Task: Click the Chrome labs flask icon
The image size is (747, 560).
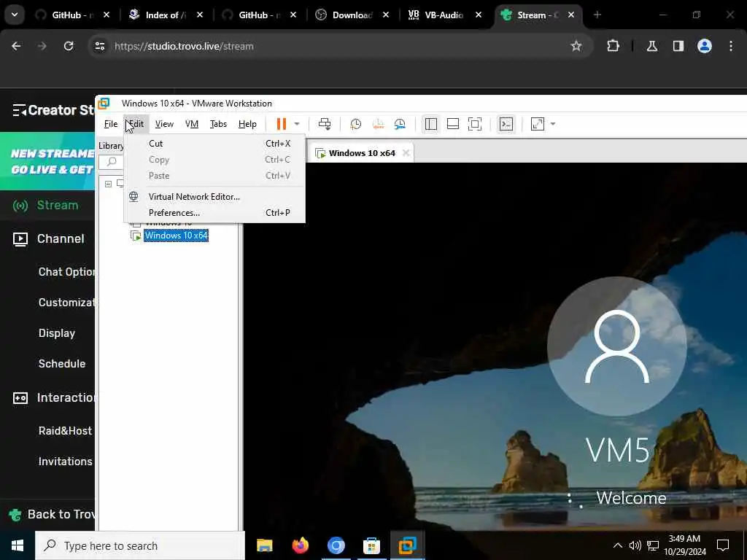Action: click(651, 46)
